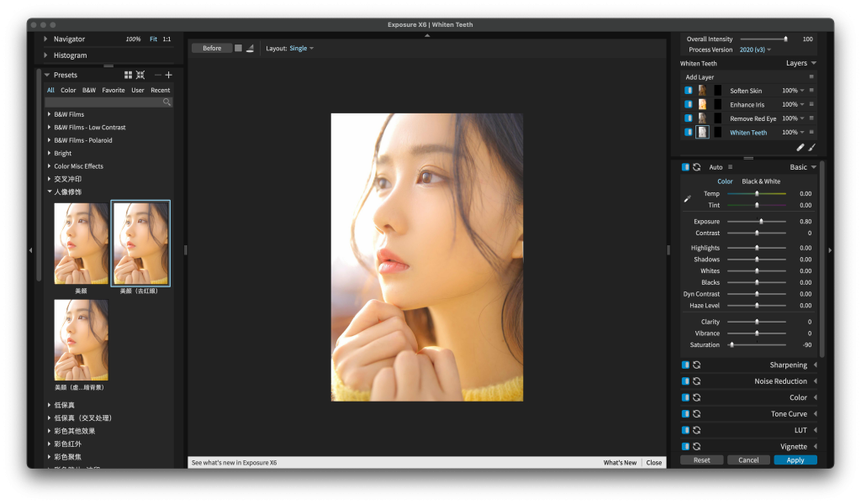Reset the Basic panel settings
The image size is (861, 504).
[x=697, y=167]
